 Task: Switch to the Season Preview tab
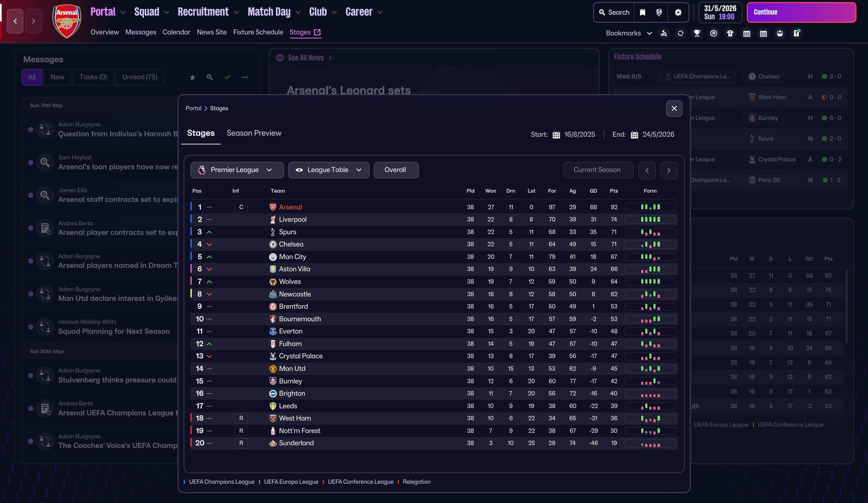(x=254, y=133)
